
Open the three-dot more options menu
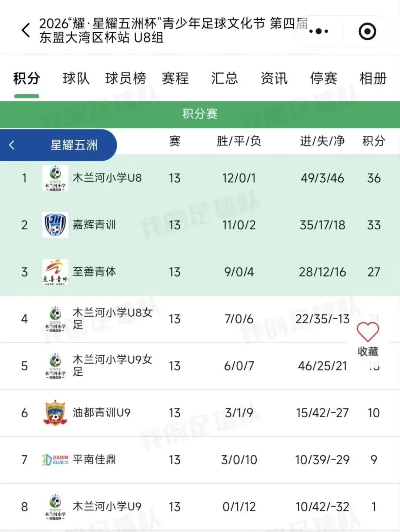319,31
